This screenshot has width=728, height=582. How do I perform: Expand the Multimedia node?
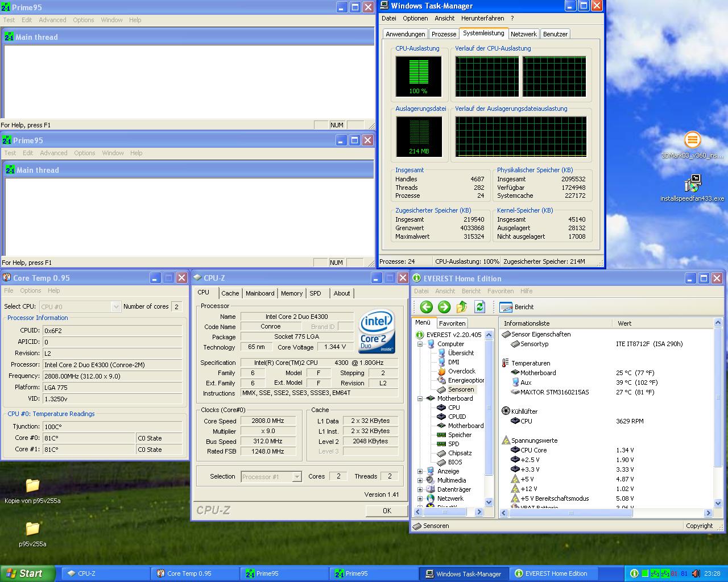pos(420,480)
